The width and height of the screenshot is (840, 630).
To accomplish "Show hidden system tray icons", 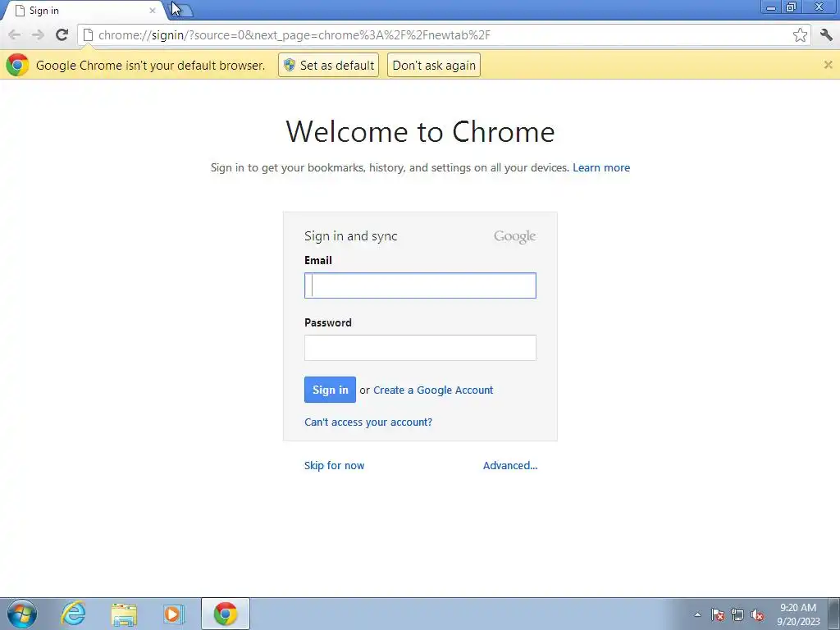I will pos(697,614).
